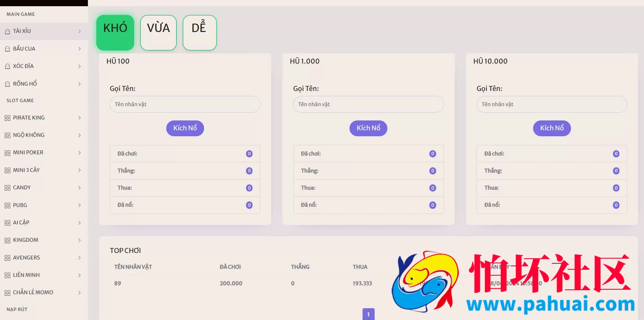Click player name 89 in TOP CHƠI
The width and height of the screenshot is (644, 320).
[118, 283]
